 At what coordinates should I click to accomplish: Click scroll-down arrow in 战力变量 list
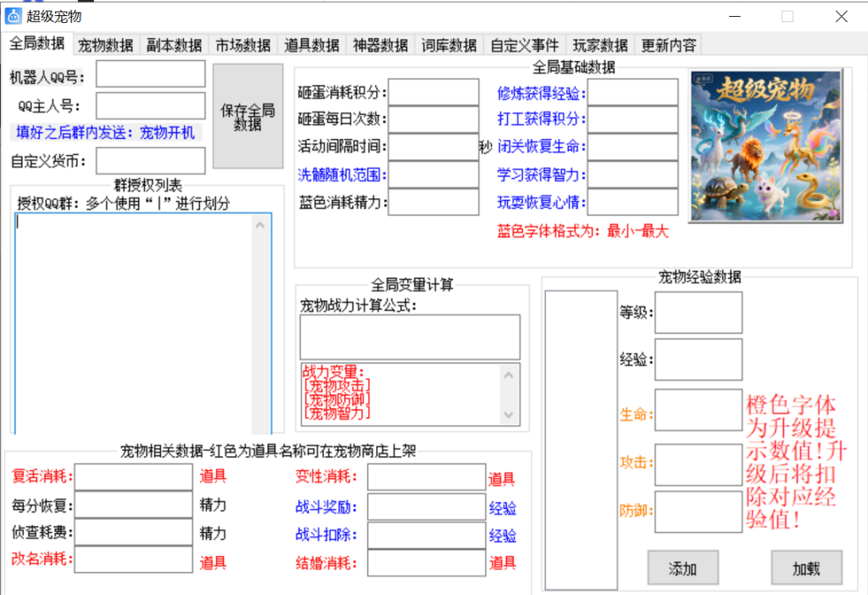[509, 414]
